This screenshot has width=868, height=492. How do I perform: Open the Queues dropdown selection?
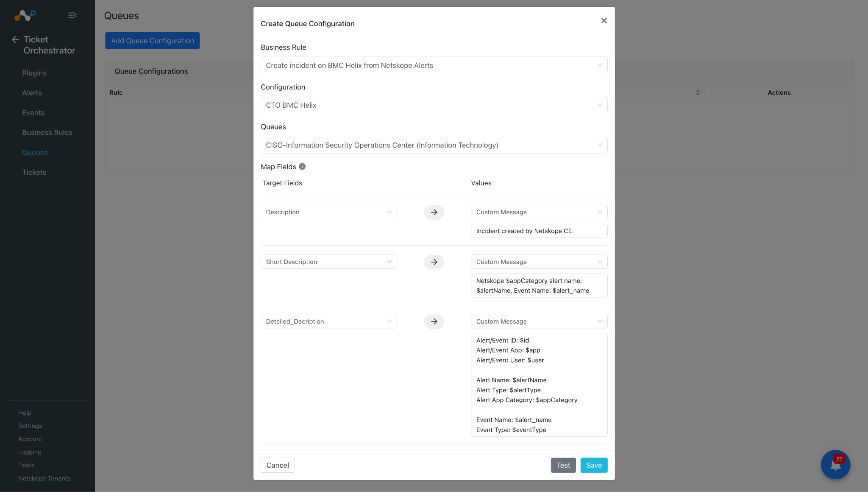click(x=434, y=145)
